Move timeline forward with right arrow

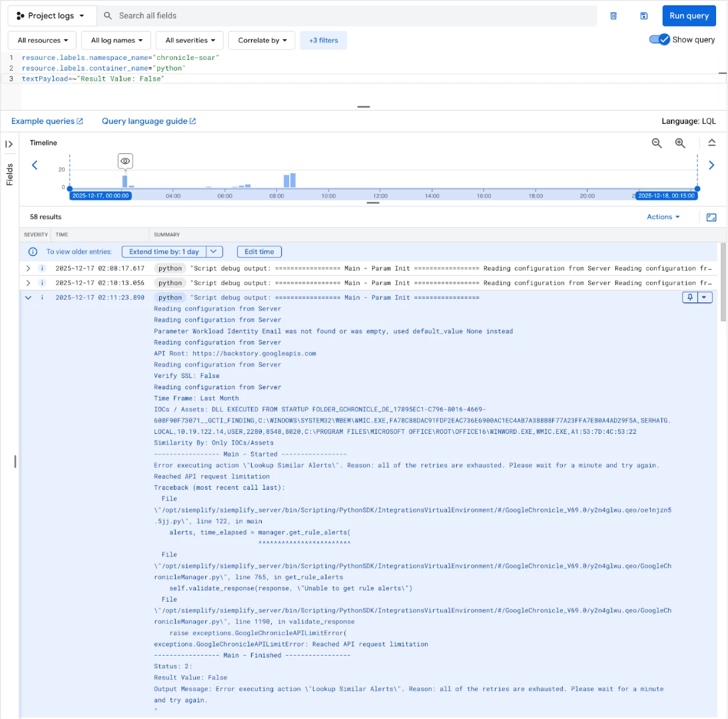(x=711, y=165)
